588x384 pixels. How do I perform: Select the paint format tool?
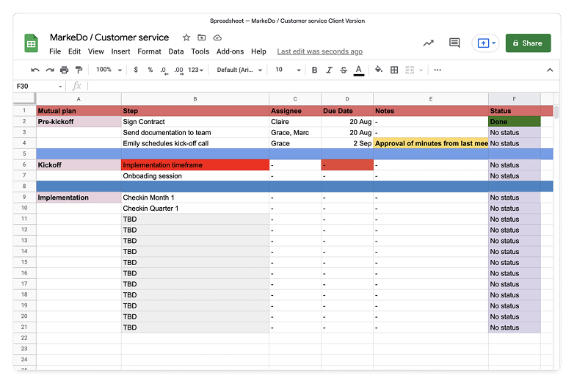tap(79, 70)
